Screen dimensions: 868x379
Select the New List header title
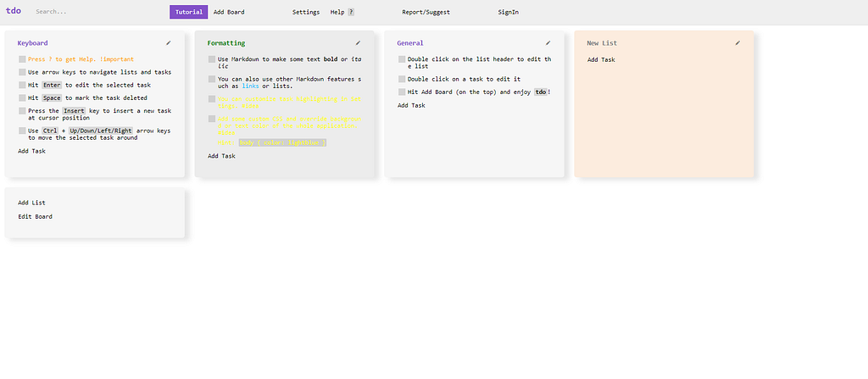click(x=603, y=42)
